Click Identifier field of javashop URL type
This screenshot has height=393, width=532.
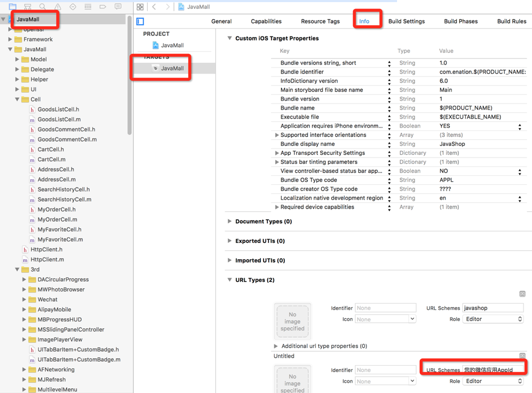coord(385,308)
